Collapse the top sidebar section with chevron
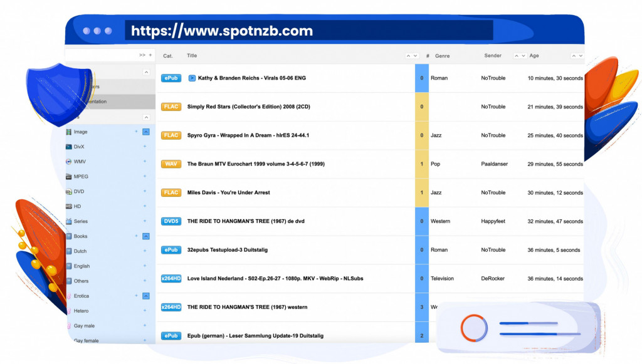The width and height of the screenshot is (642, 364). coord(146,72)
